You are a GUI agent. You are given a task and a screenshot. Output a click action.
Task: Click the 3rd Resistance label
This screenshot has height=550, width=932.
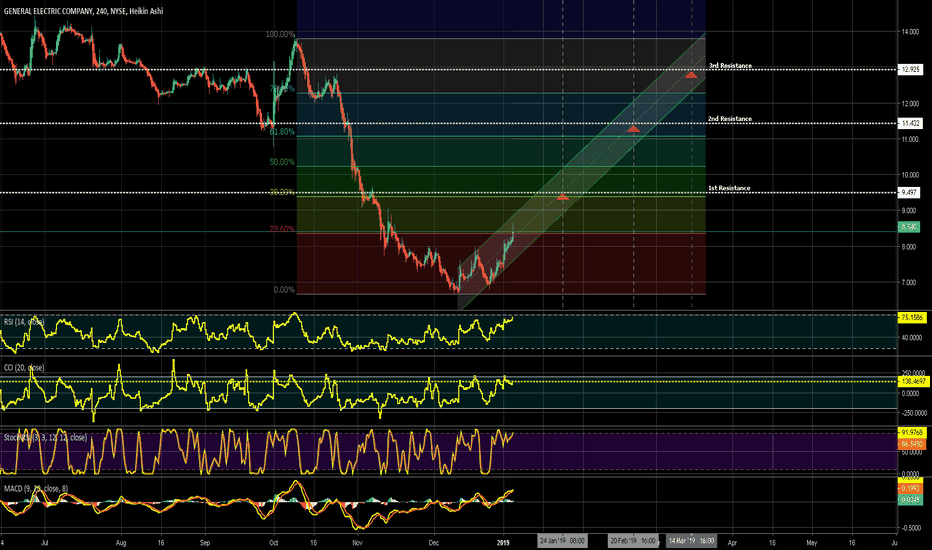(x=730, y=65)
